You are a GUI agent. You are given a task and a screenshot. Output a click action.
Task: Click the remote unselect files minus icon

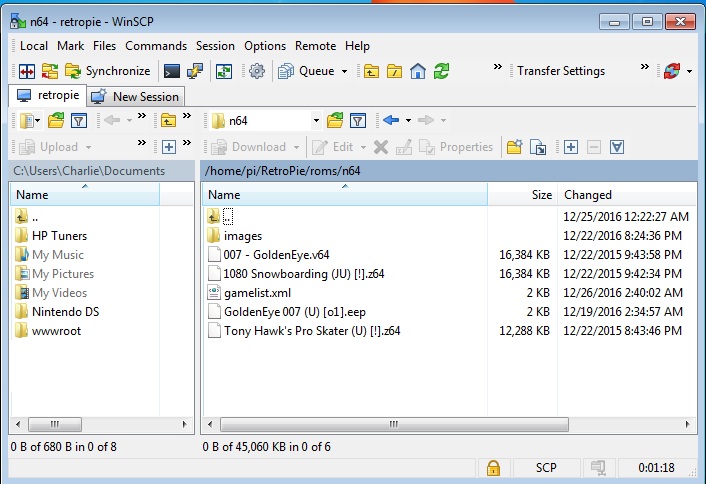tap(594, 147)
